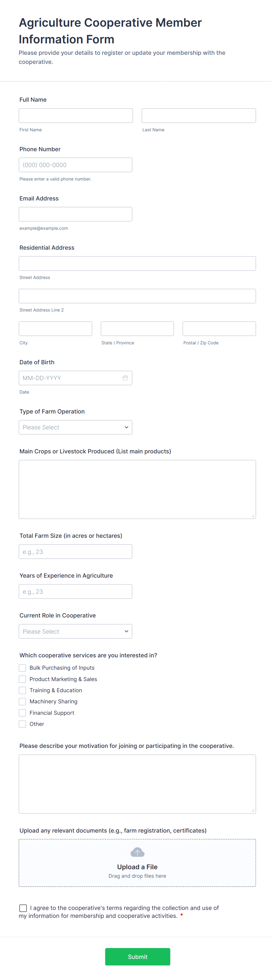Image resolution: width=272 pixels, height=980 pixels.
Task: Click the Total Farm Size input
Action: click(75, 552)
